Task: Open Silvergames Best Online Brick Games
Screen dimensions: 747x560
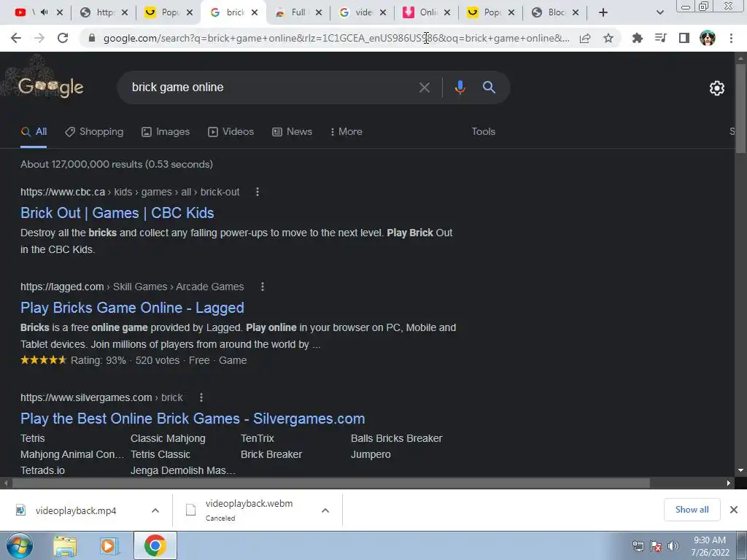Action: click(x=193, y=419)
